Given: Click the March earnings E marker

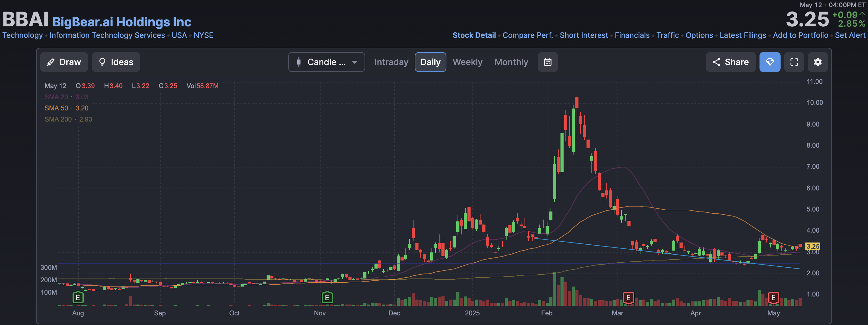Looking at the screenshot, I should tap(628, 298).
